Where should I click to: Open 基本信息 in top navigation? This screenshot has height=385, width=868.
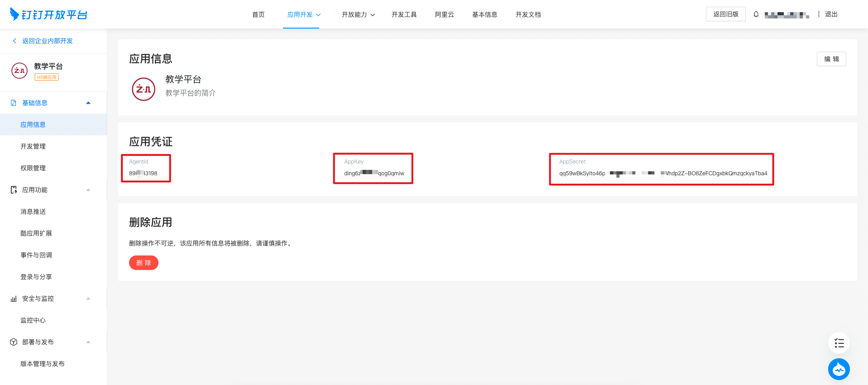pyautogui.click(x=485, y=14)
